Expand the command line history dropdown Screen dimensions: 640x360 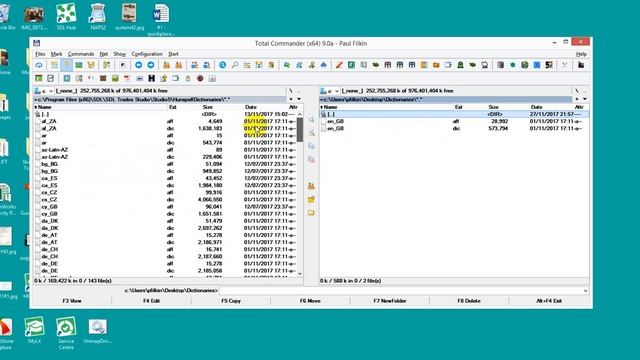tap(586, 291)
